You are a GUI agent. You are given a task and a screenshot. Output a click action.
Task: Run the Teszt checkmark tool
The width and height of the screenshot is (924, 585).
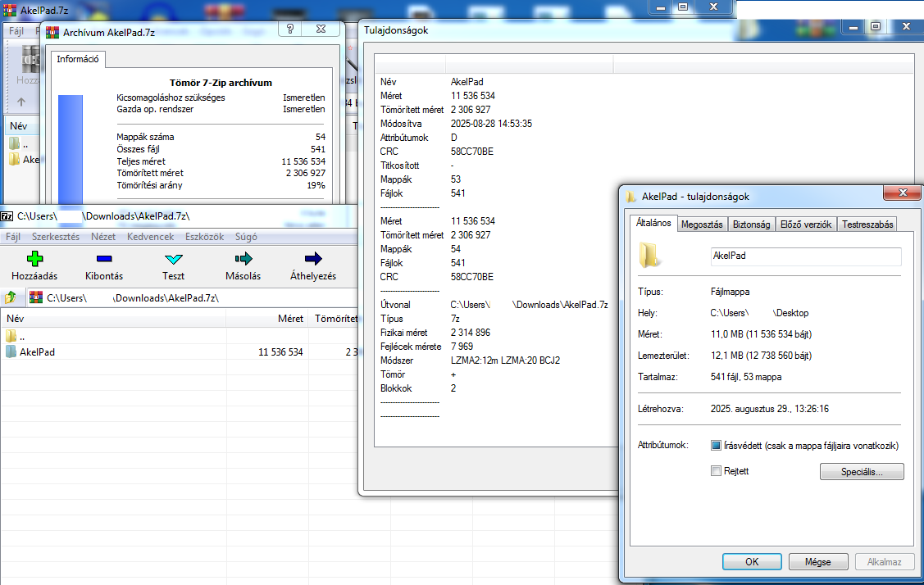(173, 259)
